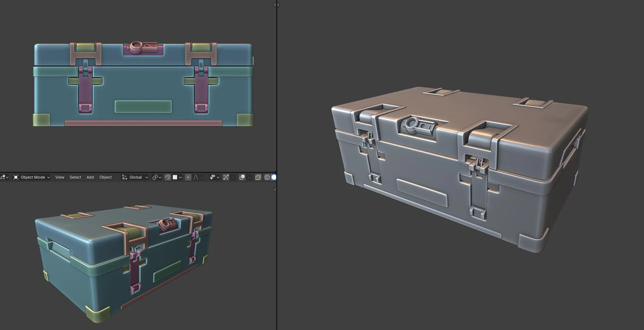This screenshot has width=644, height=330.
Task: Toggle the show overlays icon
Action: coord(242,177)
